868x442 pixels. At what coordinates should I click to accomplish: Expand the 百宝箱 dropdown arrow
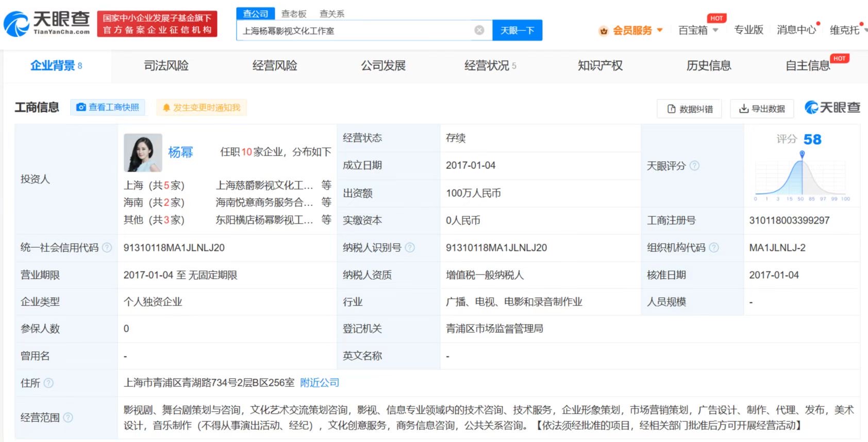(x=715, y=30)
